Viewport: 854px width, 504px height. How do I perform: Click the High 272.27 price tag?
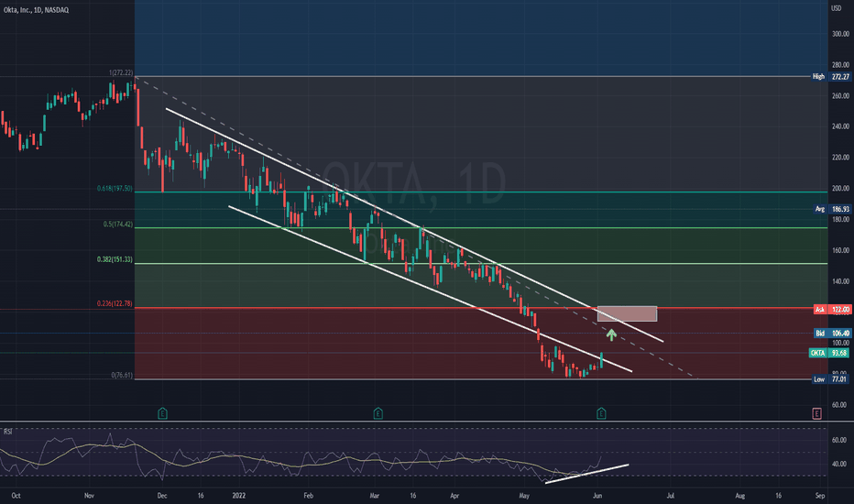(830, 77)
